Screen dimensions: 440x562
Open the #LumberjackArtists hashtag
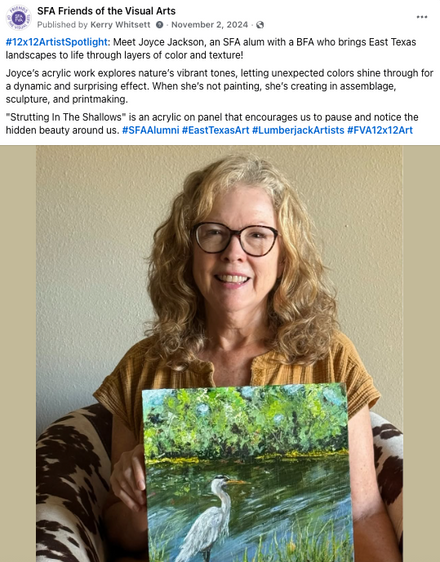tap(298, 130)
